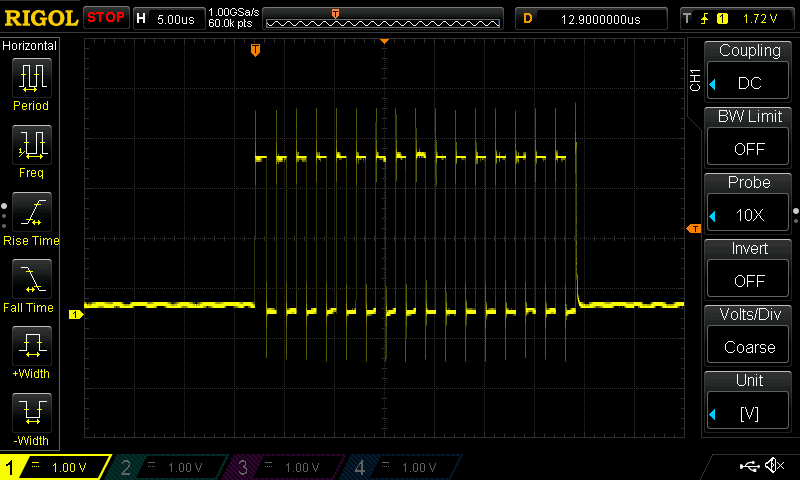Click the H 5.00us timebase readout
The width and height of the screenshot is (800, 480).
tap(169, 19)
